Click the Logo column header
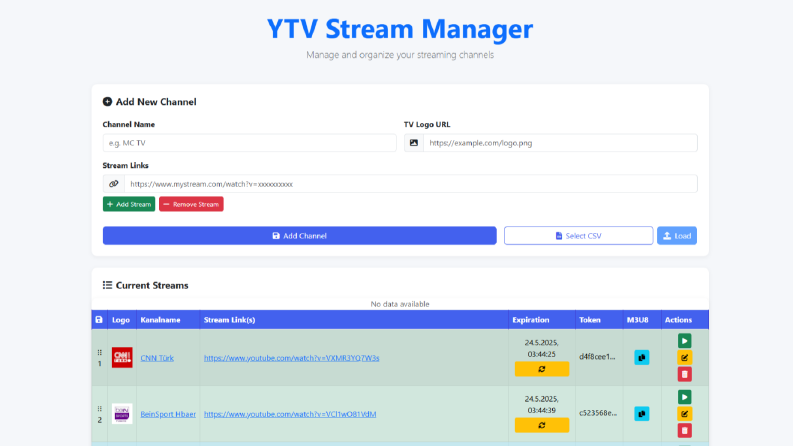The height and width of the screenshot is (446, 793). click(x=121, y=320)
